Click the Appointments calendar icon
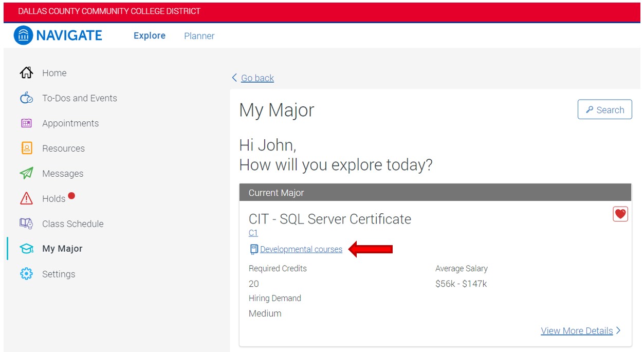644x352 pixels. 26,123
